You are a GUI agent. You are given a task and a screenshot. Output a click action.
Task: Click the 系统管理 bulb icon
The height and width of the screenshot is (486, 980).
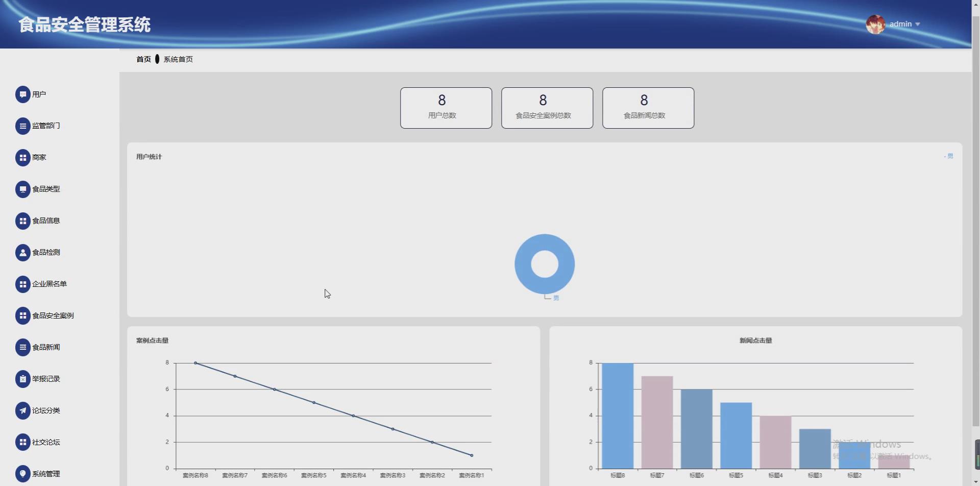point(22,474)
